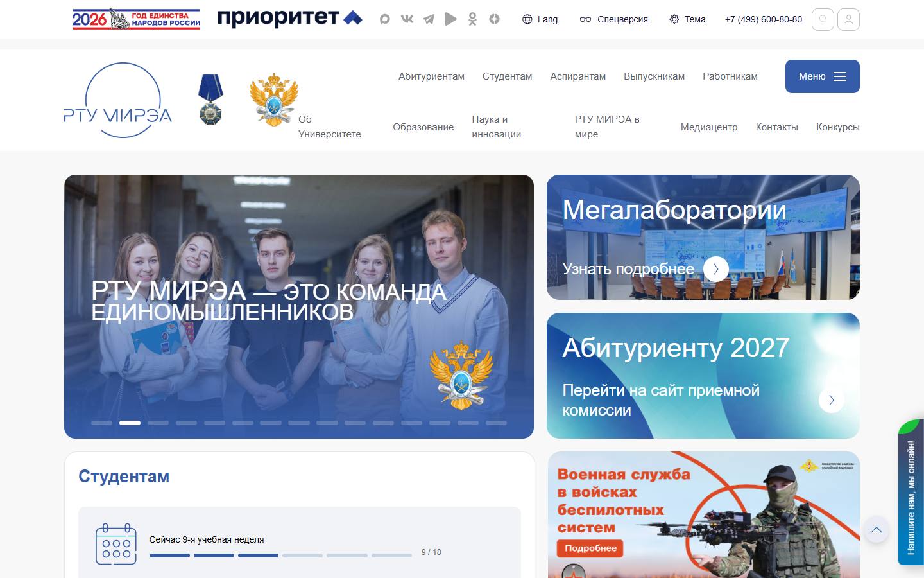Open the Rutube play-triangle icon
This screenshot has height=578, width=924.
pos(450,19)
